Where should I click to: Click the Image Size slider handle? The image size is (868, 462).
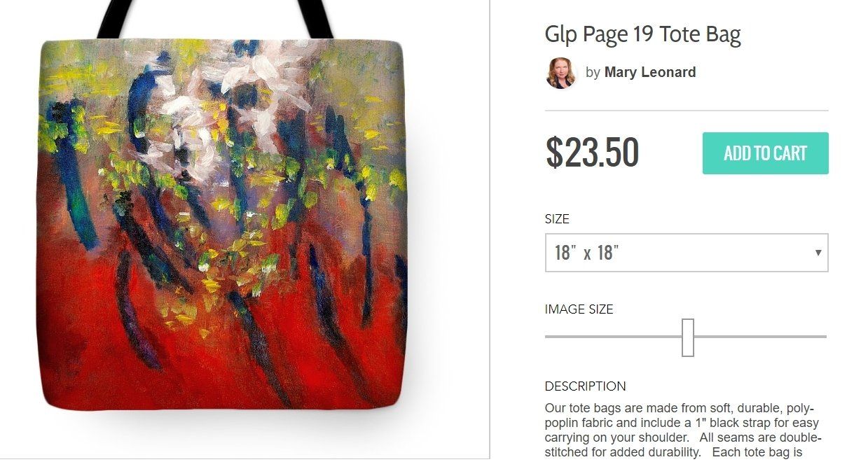click(x=688, y=337)
